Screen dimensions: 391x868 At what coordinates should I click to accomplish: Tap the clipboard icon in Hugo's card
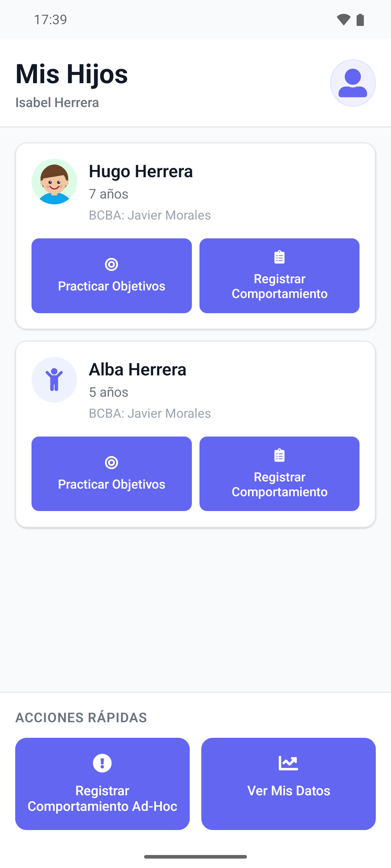point(279,257)
